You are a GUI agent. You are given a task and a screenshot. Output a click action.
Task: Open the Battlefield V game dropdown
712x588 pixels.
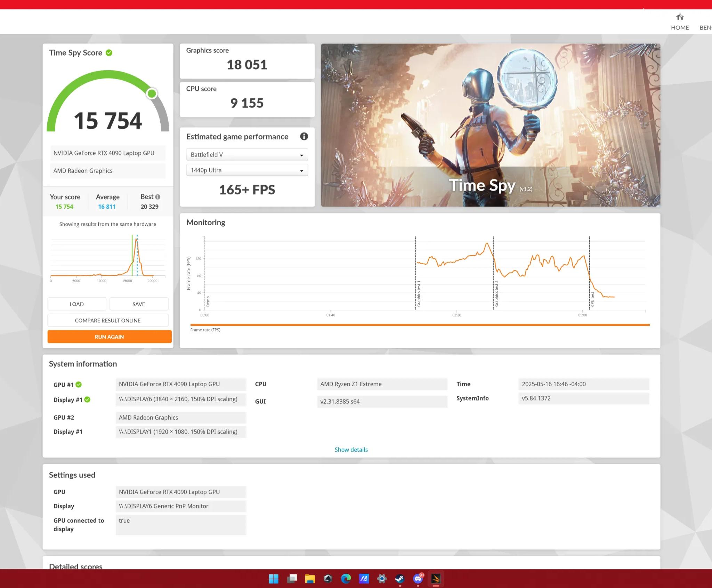(247, 155)
